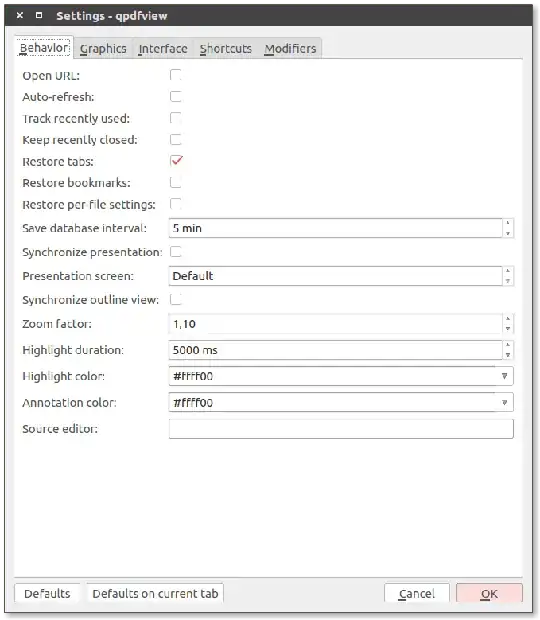The height and width of the screenshot is (620, 540).
Task: Click the Annotation color #ffff00 text
Action: point(193,403)
